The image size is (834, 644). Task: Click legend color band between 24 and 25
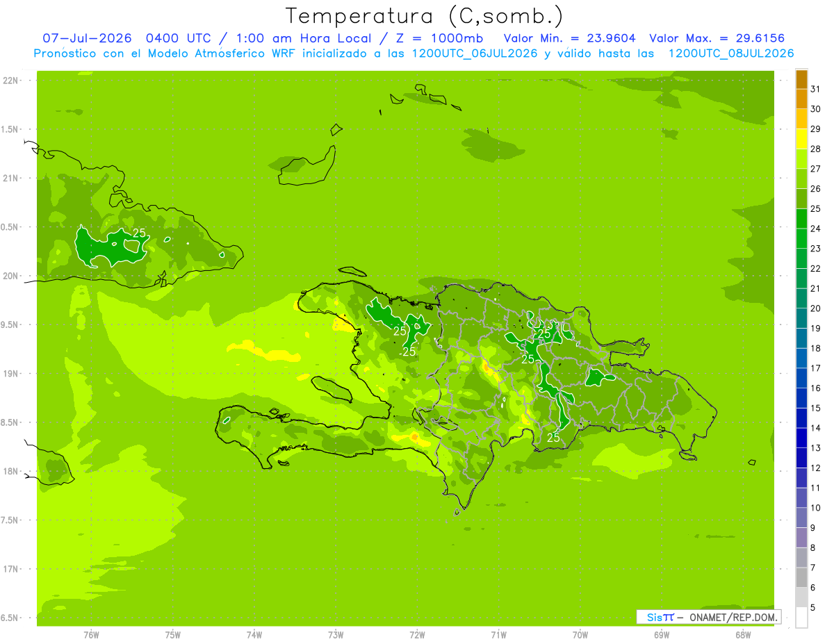(x=801, y=219)
